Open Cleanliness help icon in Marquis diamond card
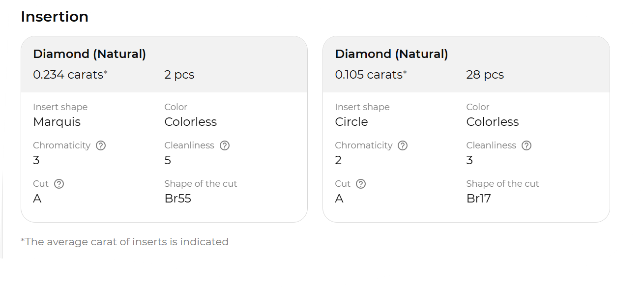644x287 pixels. [x=225, y=145]
